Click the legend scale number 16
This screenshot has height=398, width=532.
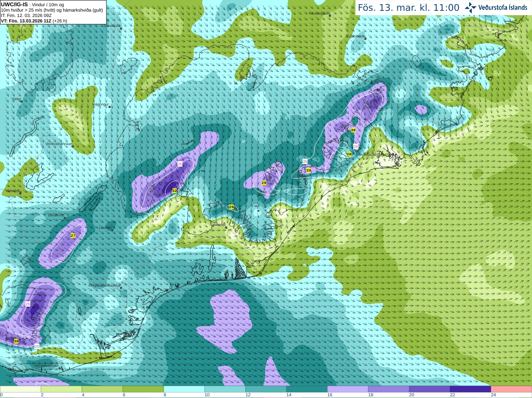330,395
